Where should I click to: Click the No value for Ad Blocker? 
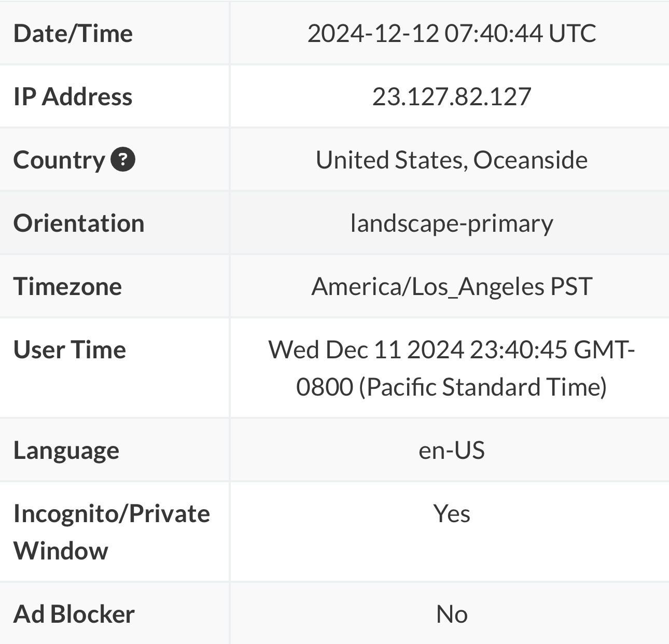452,614
